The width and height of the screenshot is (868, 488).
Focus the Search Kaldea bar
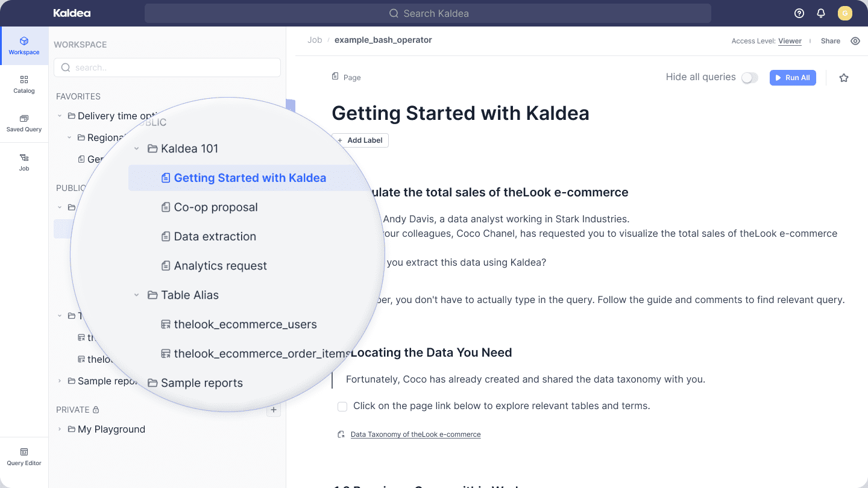428,13
